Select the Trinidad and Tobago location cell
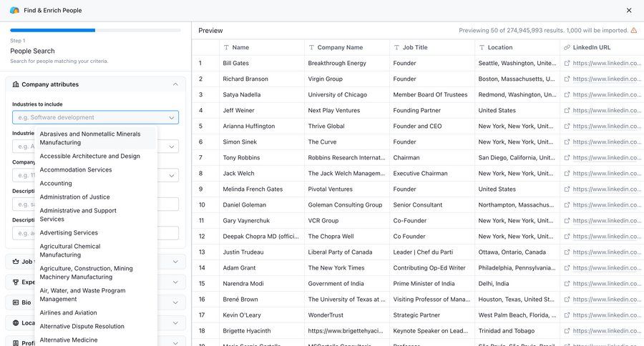The image size is (644, 346). click(517, 331)
